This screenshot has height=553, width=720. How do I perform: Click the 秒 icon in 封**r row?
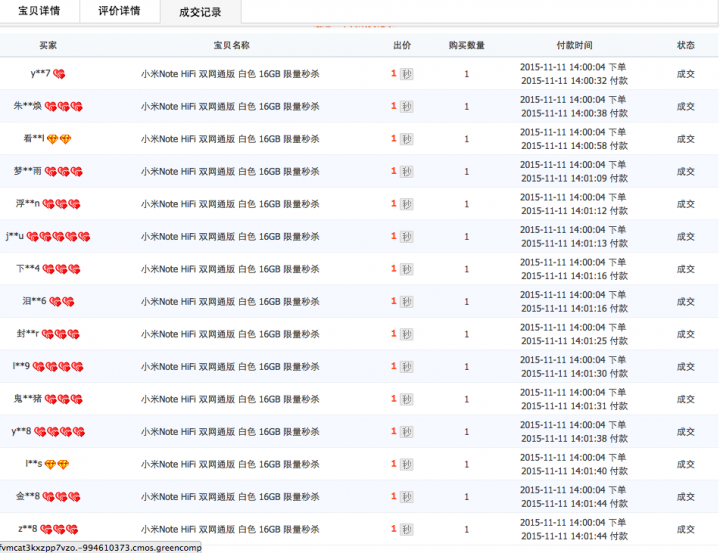tap(406, 334)
